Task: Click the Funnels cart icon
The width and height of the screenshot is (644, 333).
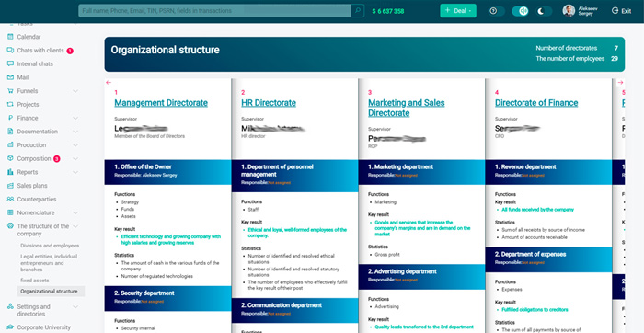Action: (x=10, y=91)
